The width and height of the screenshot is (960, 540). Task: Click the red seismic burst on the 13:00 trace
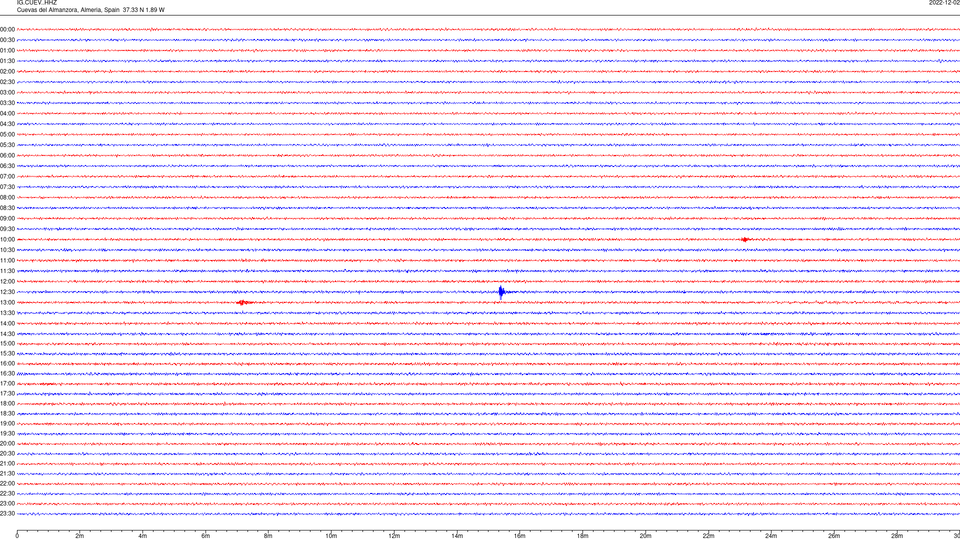pyautogui.click(x=243, y=302)
